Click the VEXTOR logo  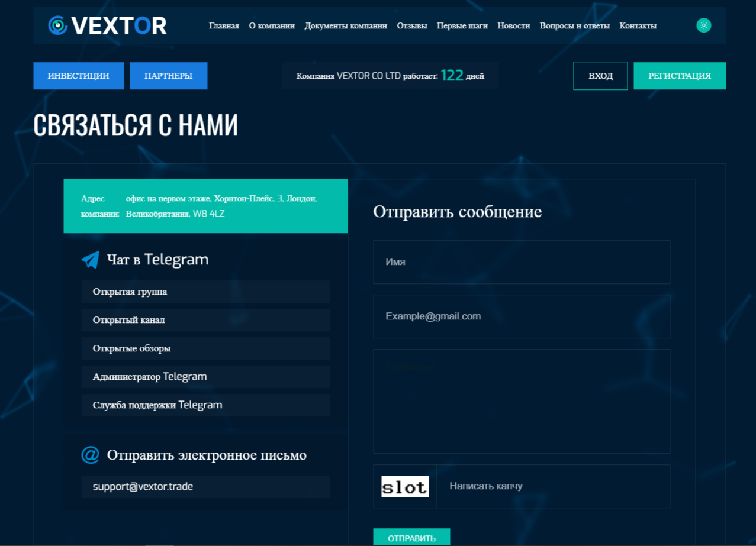click(x=107, y=25)
